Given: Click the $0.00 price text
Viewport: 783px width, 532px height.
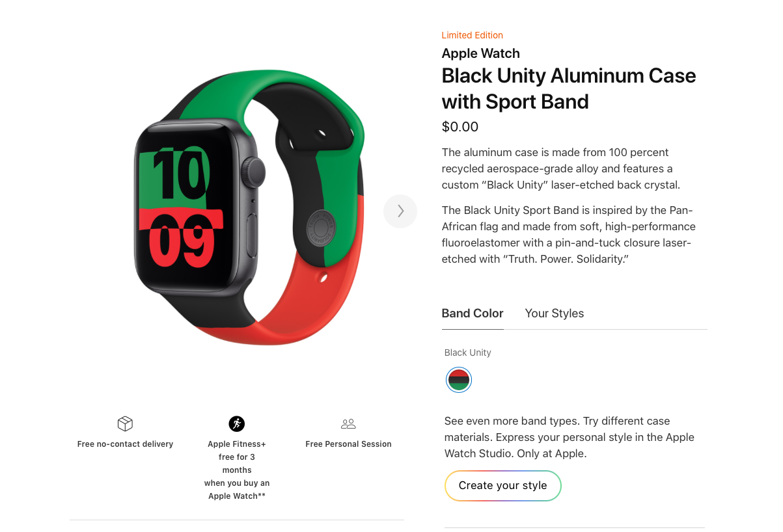Looking at the screenshot, I should click(460, 127).
